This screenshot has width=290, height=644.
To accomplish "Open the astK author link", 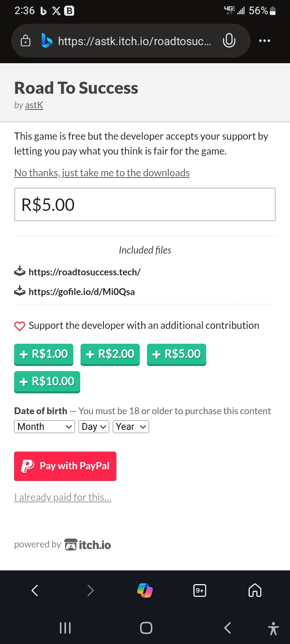I will (x=34, y=105).
